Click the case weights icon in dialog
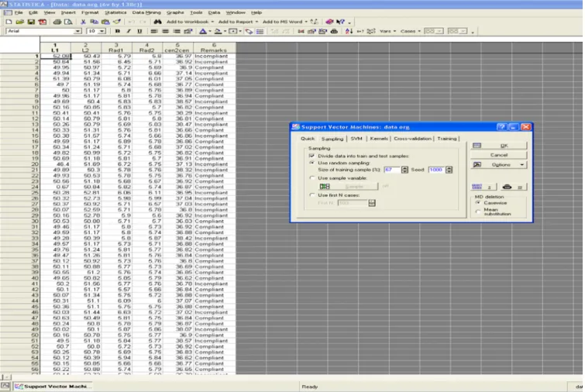 514,187
